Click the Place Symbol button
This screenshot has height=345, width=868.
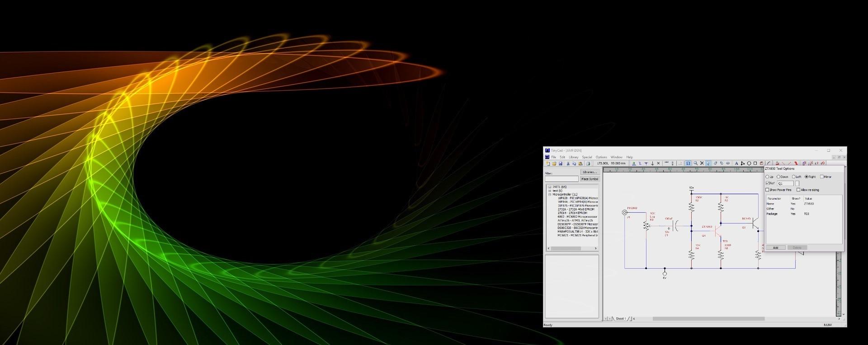click(x=590, y=179)
